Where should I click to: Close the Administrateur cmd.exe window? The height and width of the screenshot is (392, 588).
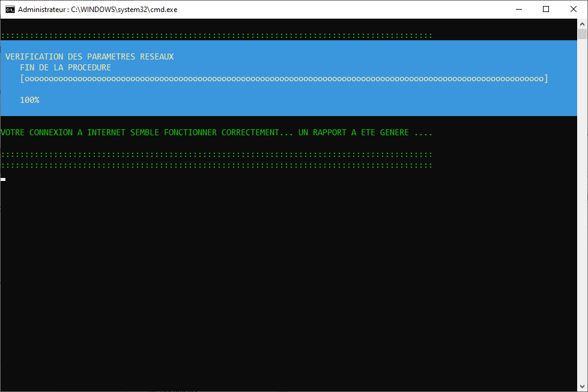(x=574, y=10)
